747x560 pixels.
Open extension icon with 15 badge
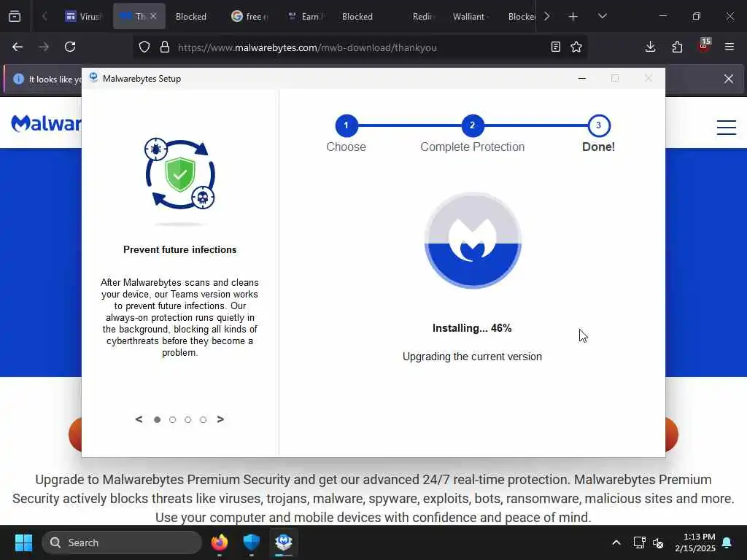[704, 46]
